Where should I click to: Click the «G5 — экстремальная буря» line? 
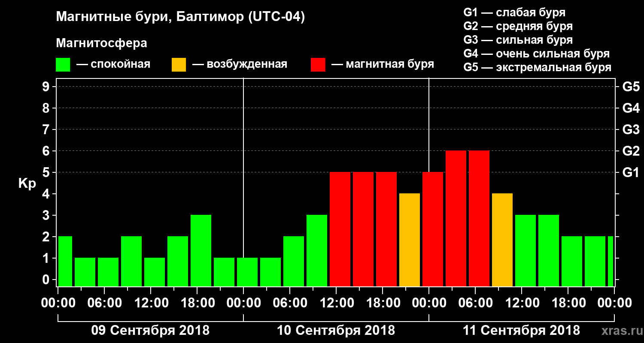click(537, 67)
